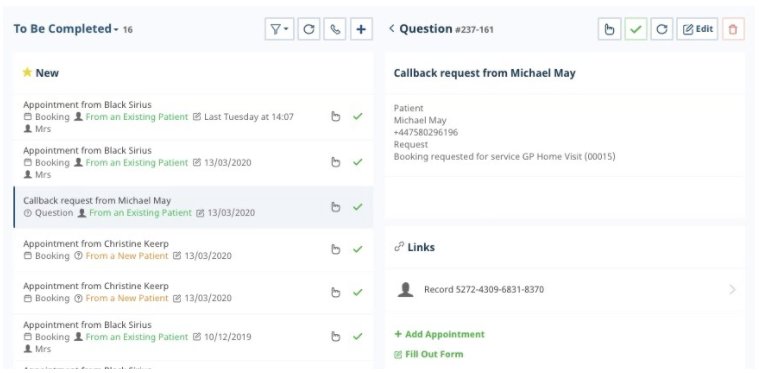Viewport: 759px width, 373px height.
Task: Complete the Callback request from Michael May
Action: 357,207
